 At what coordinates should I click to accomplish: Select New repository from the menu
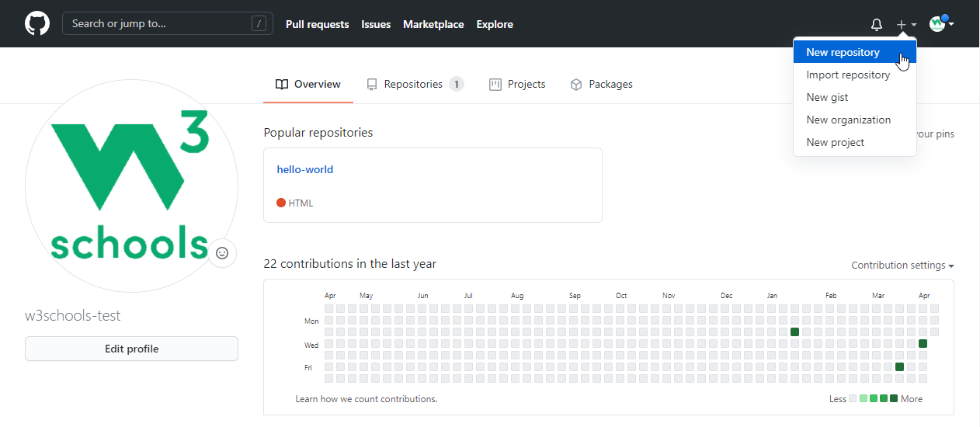[843, 53]
